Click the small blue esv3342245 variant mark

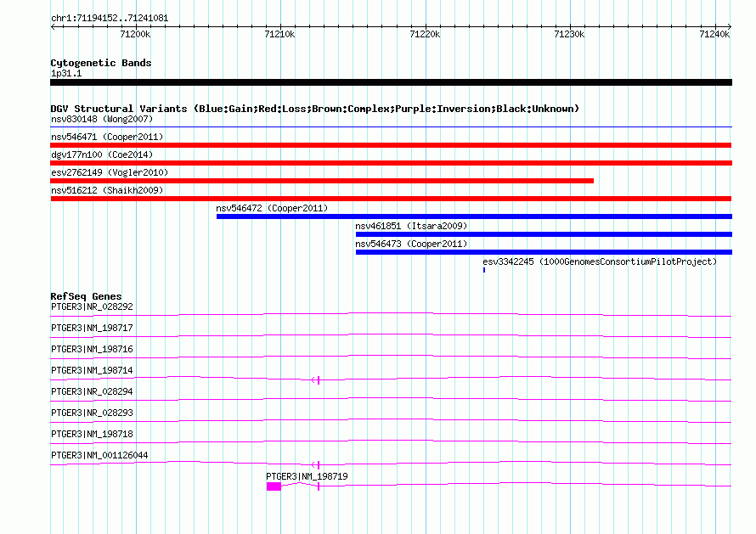(x=484, y=270)
